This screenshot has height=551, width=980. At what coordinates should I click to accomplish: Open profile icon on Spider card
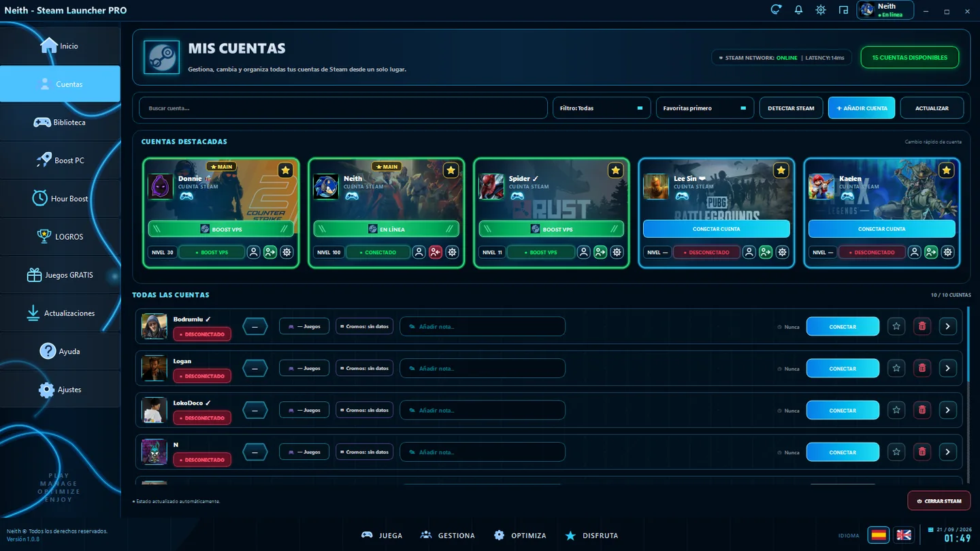click(x=584, y=252)
